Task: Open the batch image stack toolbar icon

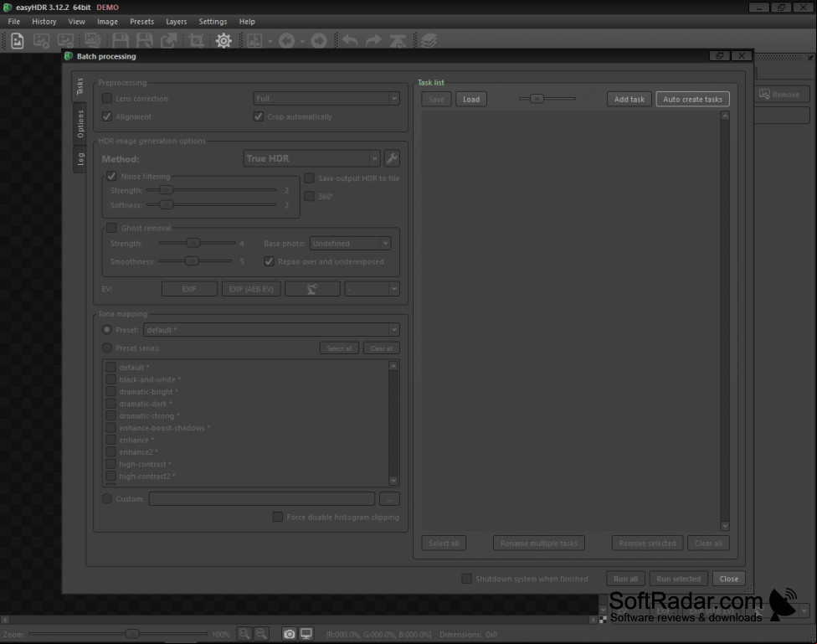Action: [93, 40]
